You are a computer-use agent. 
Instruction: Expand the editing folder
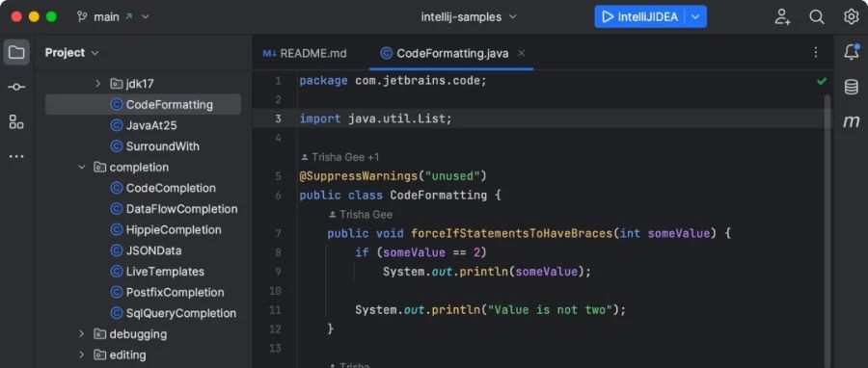coord(82,355)
